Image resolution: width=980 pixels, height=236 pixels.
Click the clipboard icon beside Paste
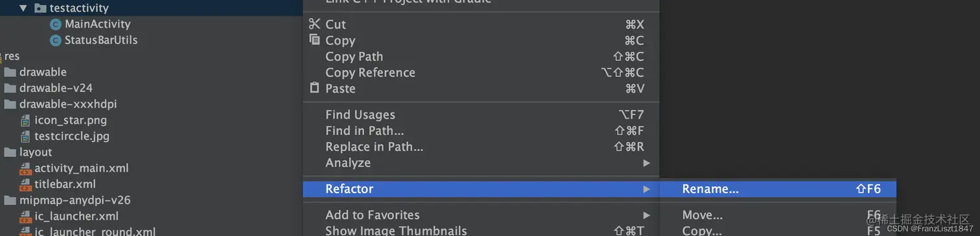tap(314, 88)
